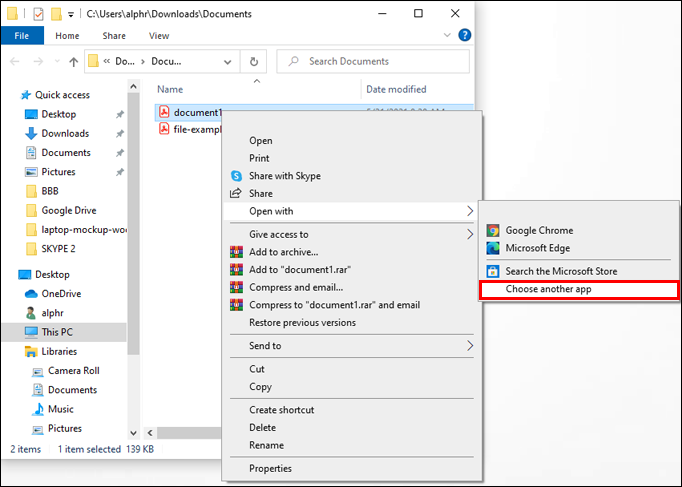Open Libraries in navigation pane

point(59,351)
